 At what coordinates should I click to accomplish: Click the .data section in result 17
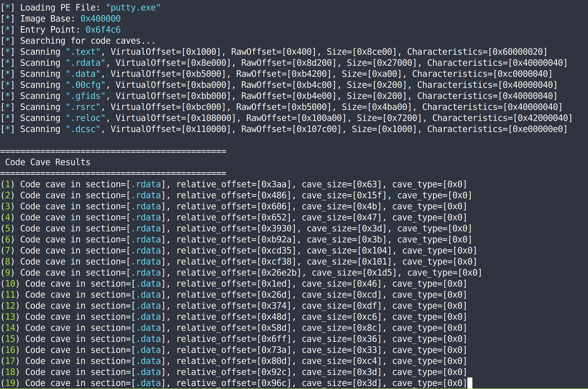point(148,361)
